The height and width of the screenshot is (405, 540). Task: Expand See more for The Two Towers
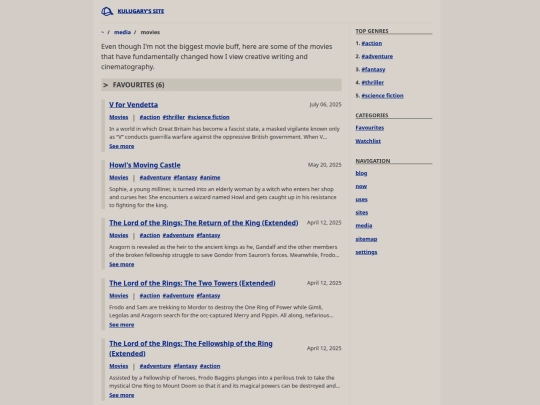click(x=122, y=325)
